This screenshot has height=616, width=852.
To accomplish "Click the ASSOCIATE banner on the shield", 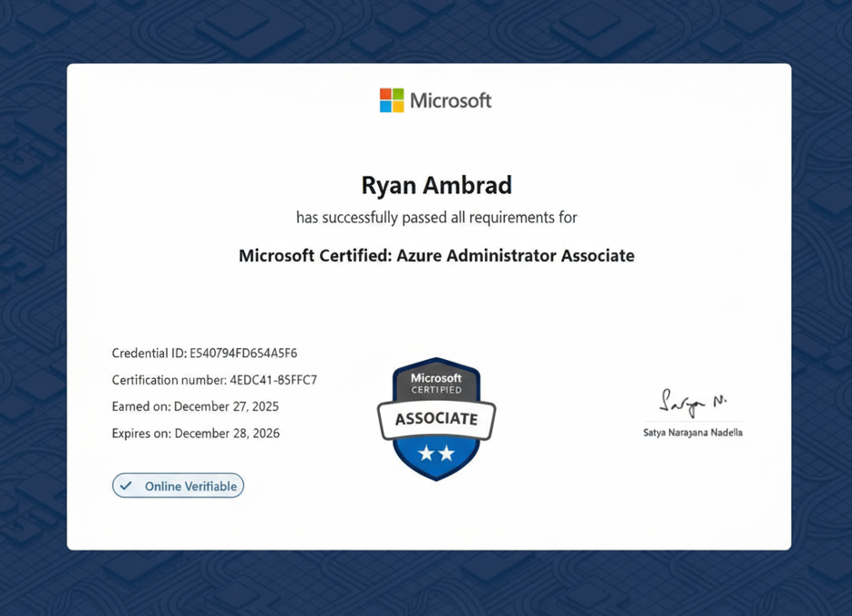I will pos(436,419).
